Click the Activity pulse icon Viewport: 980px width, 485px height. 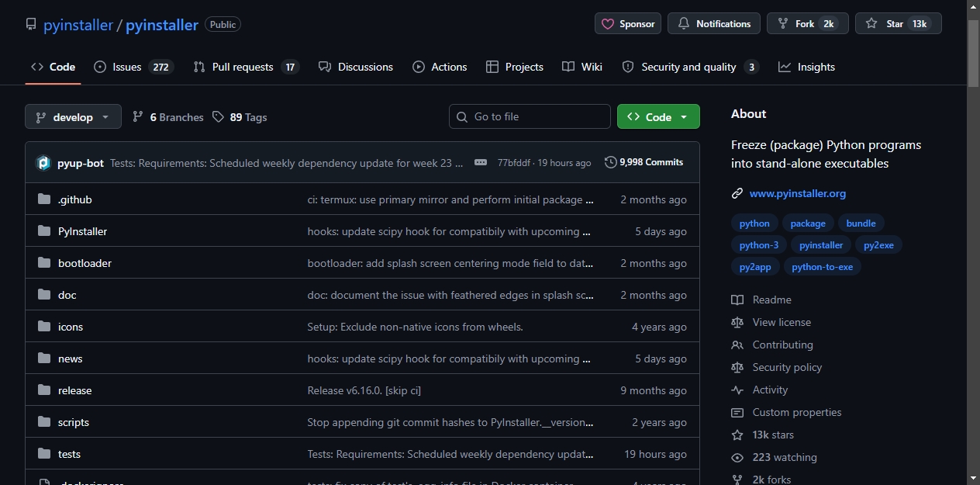coord(737,390)
